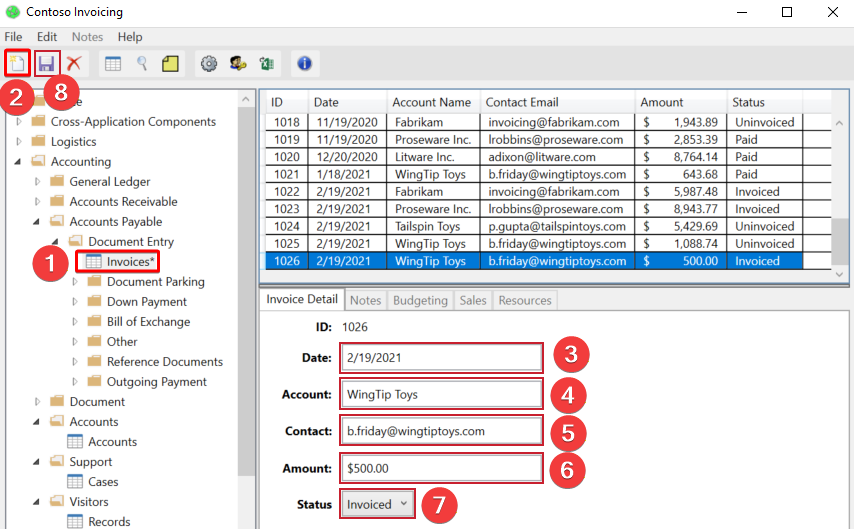Expand the Cross-Application Components node

[x=19, y=121]
